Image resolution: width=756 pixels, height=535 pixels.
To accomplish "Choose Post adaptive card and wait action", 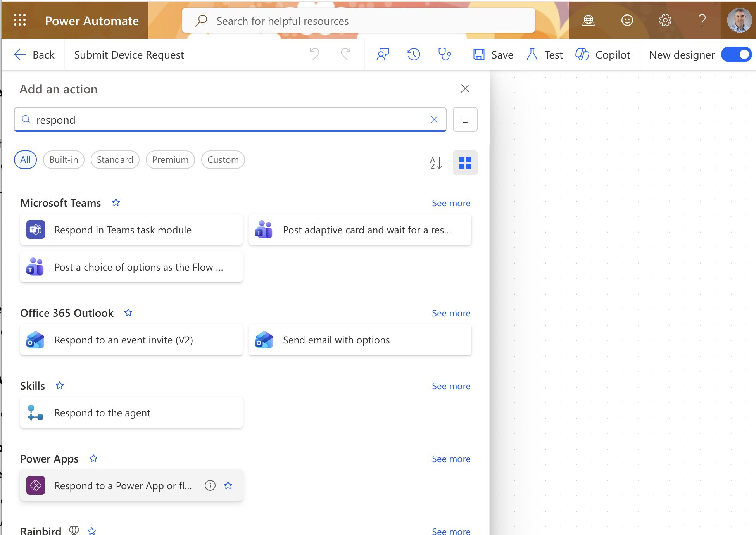I will (360, 230).
